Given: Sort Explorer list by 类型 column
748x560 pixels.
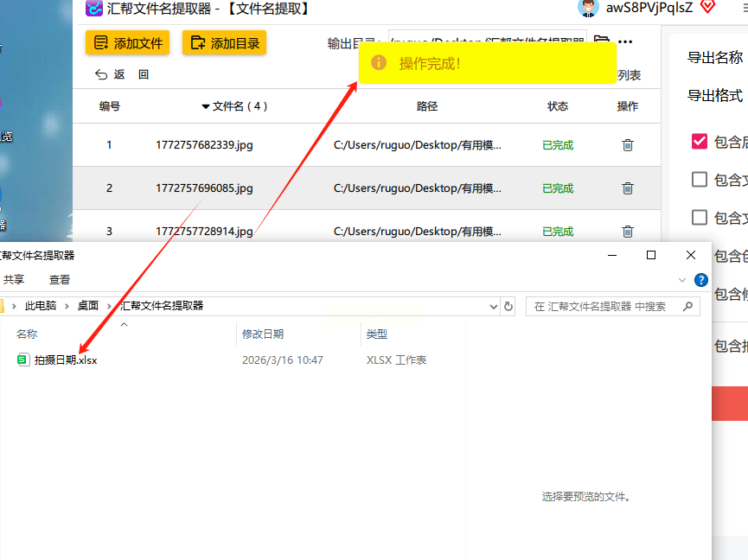Looking at the screenshot, I should (x=377, y=334).
